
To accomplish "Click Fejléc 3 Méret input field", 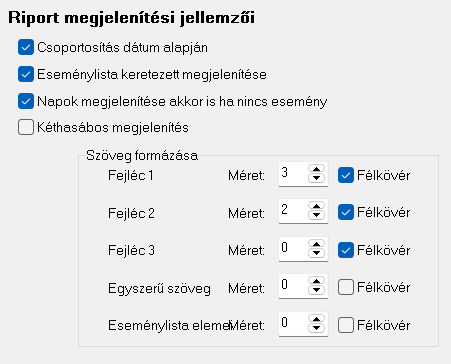I will coord(293,249).
